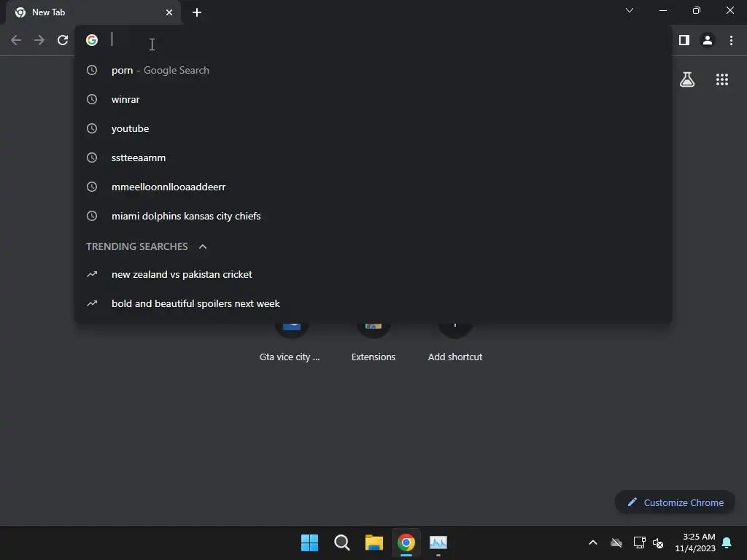Screen dimensions: 747x560
Task: Open the resource monitor app in taskbar
Action: point(438,542)
